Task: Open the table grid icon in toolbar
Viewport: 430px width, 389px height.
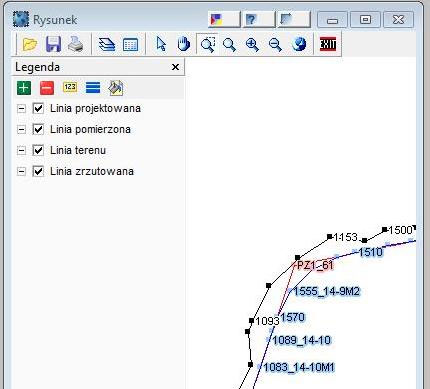Action: (x=130, y=44)
